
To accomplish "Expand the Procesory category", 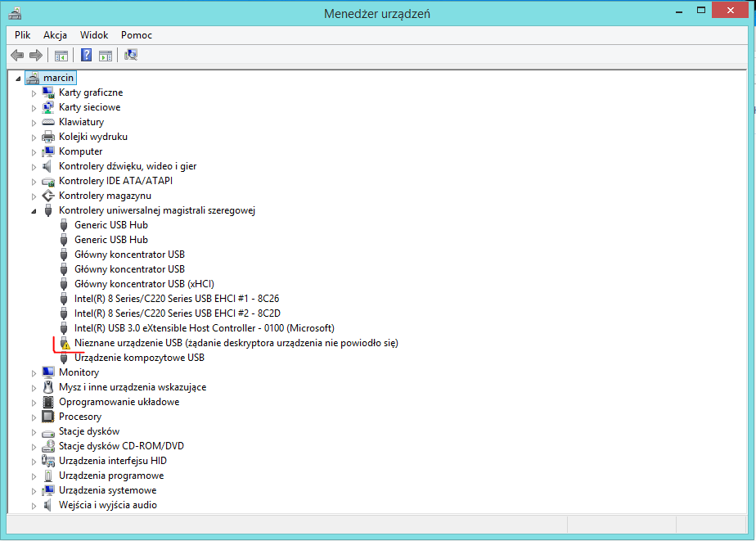I will coord(34,417).
